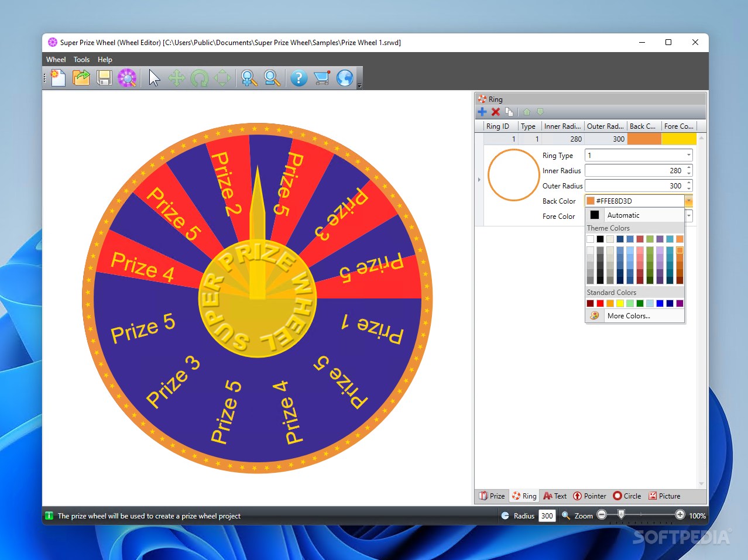
Task: Switch to the Prize tab
Action: point(492,496)
